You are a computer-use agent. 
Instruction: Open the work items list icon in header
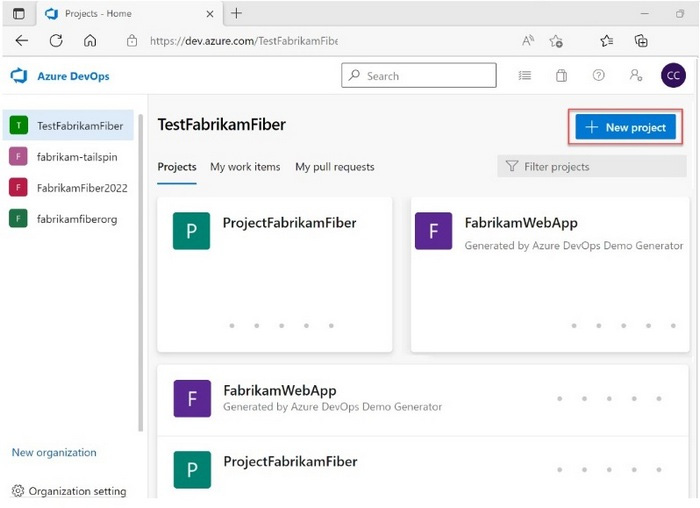tap(525, 75)
